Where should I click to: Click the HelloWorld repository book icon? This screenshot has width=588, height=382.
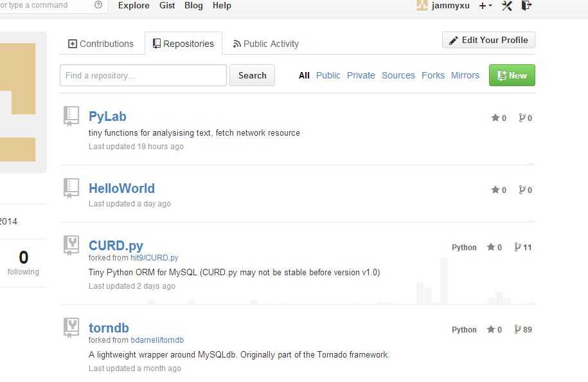click(71, 188)
